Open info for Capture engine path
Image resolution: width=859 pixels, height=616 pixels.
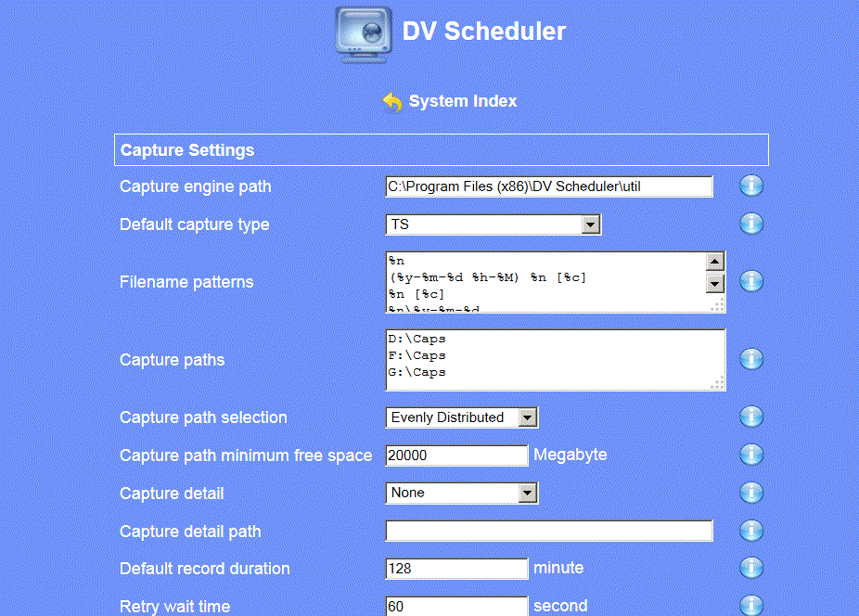coord(751,186)
